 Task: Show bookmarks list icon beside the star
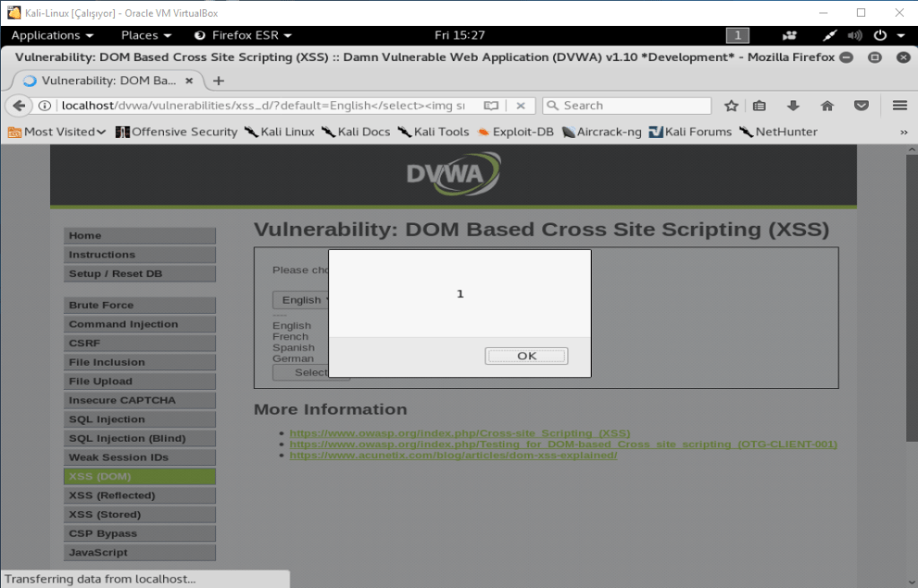(759, 106)
